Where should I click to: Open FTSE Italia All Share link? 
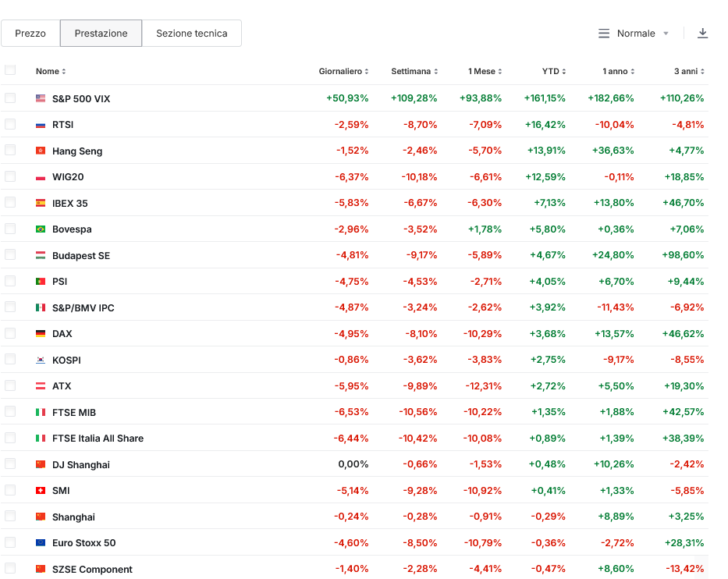[98, 439]
